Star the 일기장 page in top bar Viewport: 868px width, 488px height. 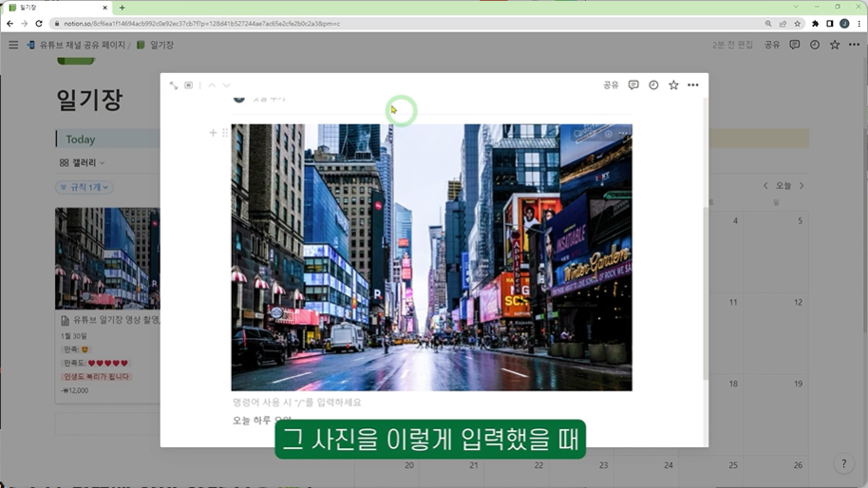coord(835,45)
